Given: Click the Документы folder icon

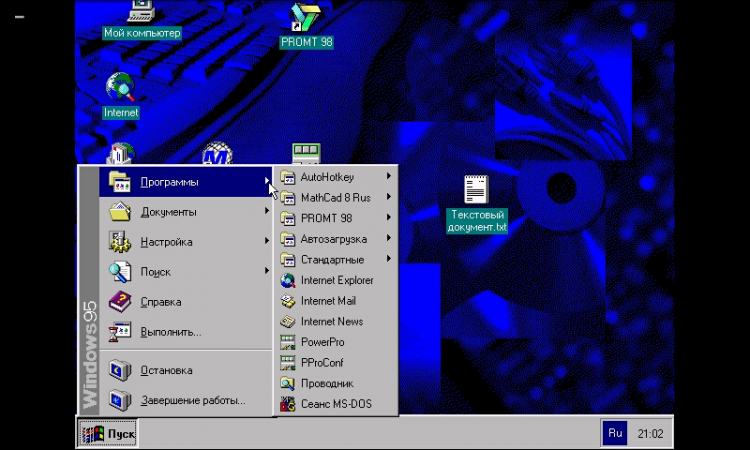Looking at the screenshot, I should coord(120,211).
